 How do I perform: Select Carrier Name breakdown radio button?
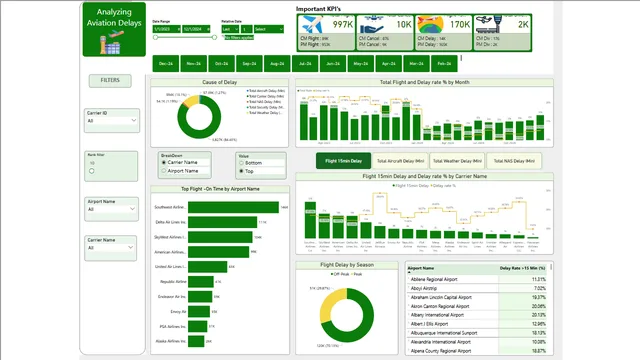(x=164, y=162)
